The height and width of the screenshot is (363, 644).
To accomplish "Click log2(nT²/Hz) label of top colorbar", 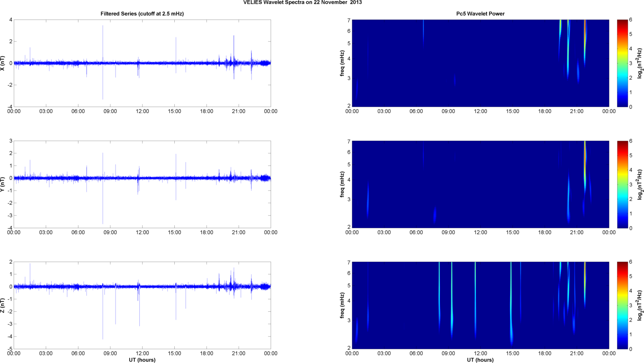I will pos(640,63).
